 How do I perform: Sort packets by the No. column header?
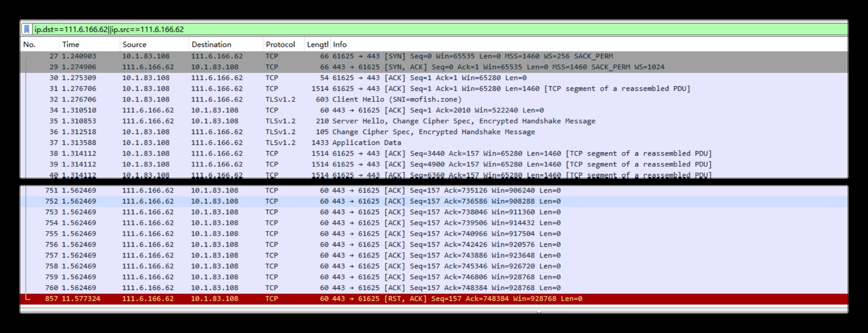pyautogui.click(x=30, y=44)
